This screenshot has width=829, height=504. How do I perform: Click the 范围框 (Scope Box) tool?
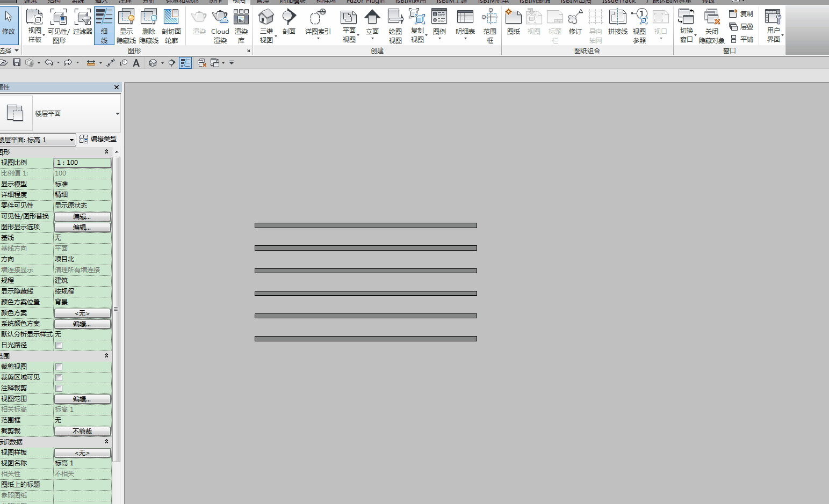coord(489,26)
